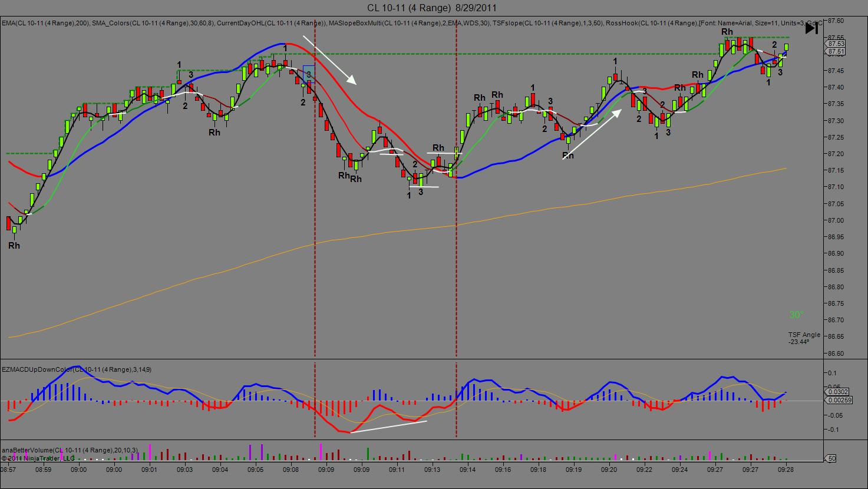Click the 87.35 price axis label
Image resolution: width=868 pixels, height=489 pixels.
coord(836,104)
